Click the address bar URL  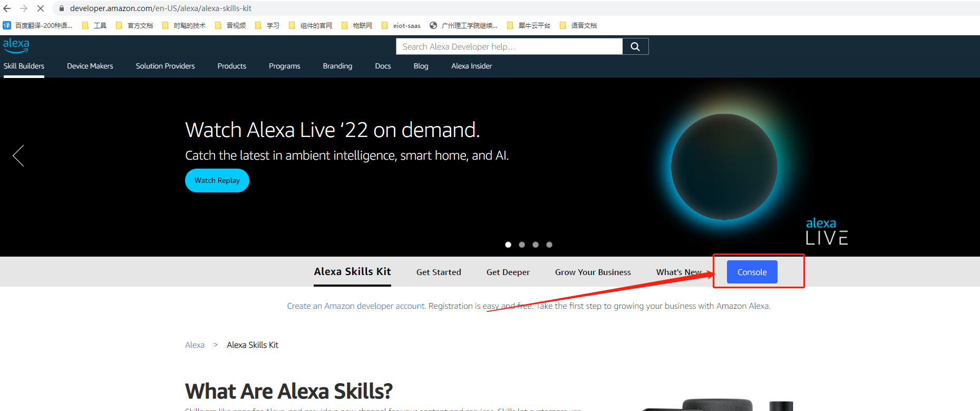(160, 8)
